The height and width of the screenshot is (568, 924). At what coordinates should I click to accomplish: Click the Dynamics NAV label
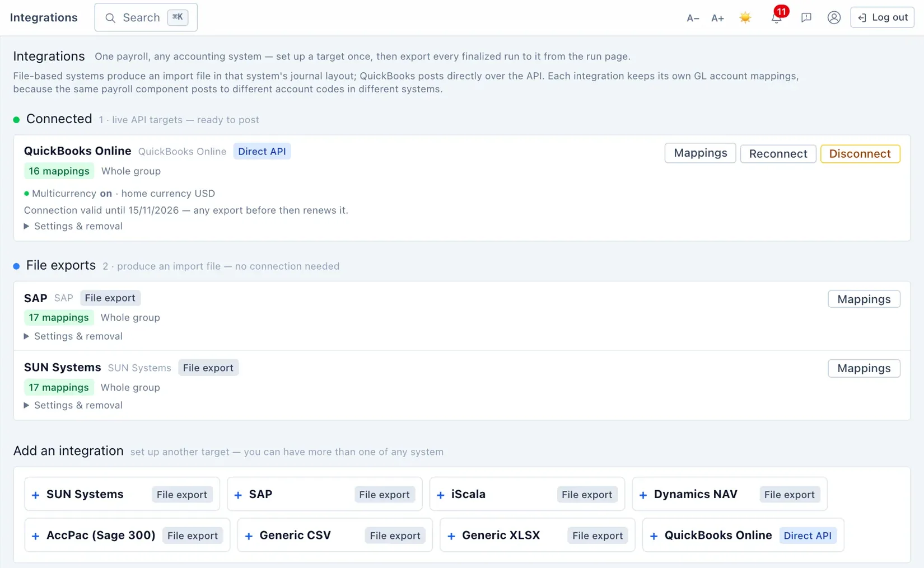(696, 494)
